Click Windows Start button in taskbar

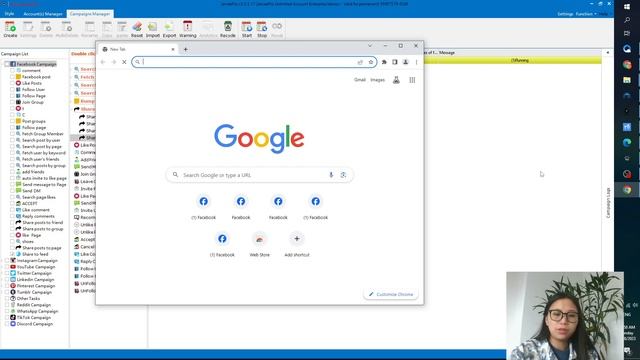pos(627,7)
